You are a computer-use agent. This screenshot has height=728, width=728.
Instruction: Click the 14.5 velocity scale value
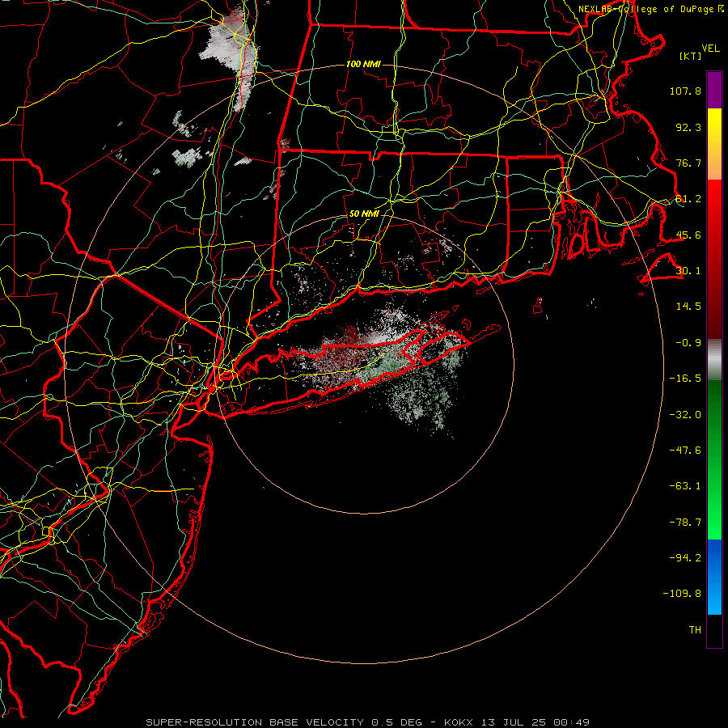click(688, 307)
